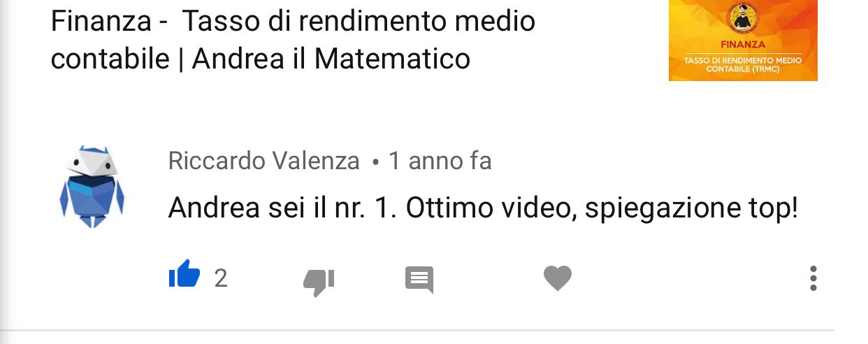Select the comment text 'Andrea sei il nr. 1'

click(283, 208)
